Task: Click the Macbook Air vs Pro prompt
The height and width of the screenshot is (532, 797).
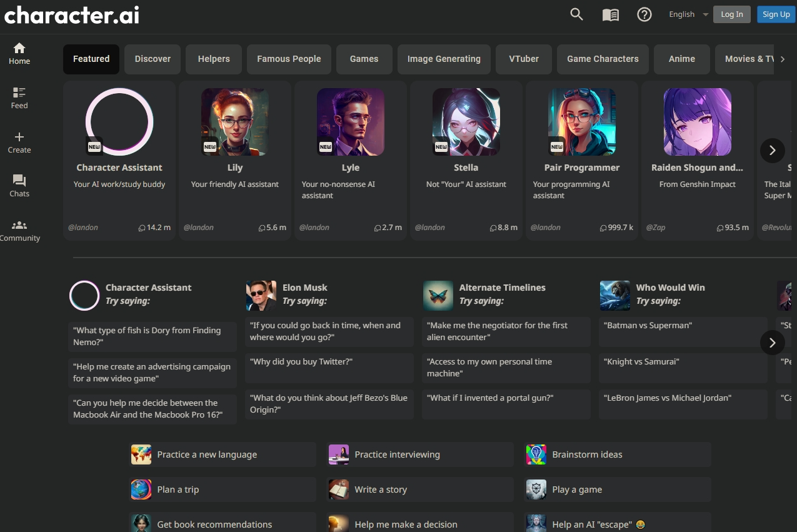Action: click(x=153, y=409)
